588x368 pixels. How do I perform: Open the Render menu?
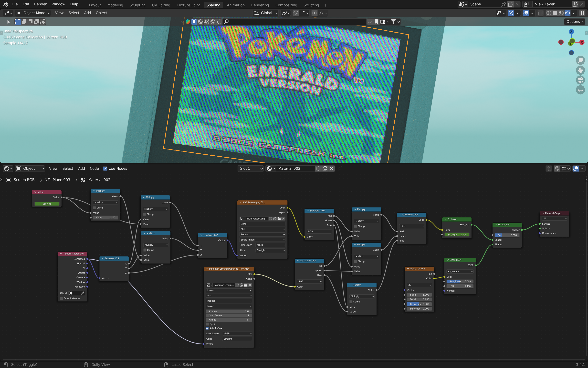(40, 4)
